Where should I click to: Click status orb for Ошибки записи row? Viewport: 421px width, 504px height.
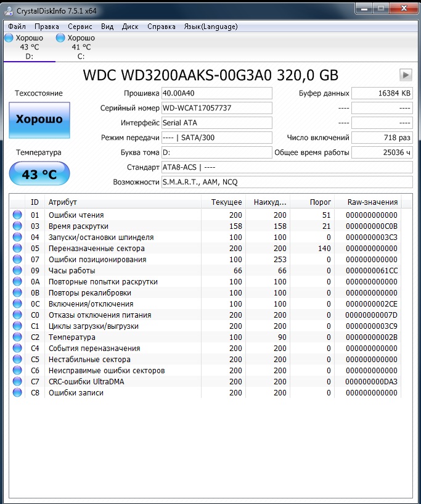[x=17, y=392]
